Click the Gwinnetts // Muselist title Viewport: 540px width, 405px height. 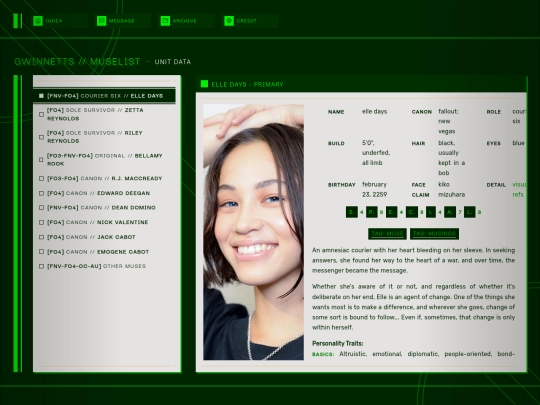[77, 62]
